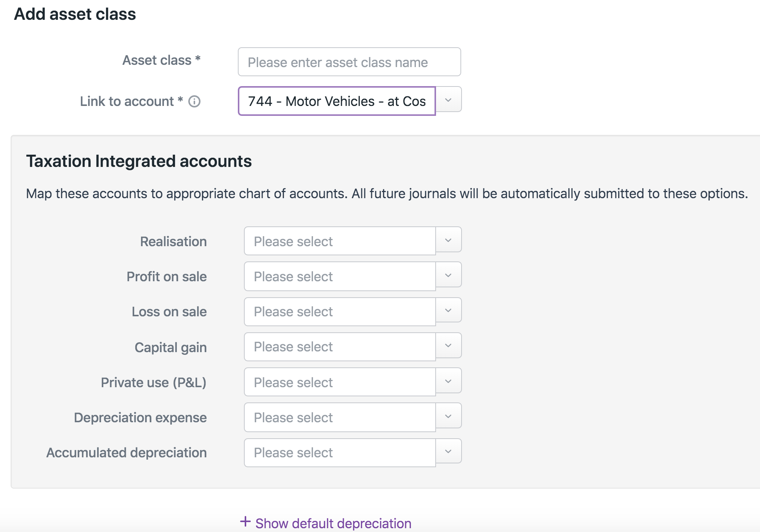Click the Depreciation expense select field
Image resolution: width=760 pixels, height=532 pixels.
pyautogui.click(x=340, y=417)
